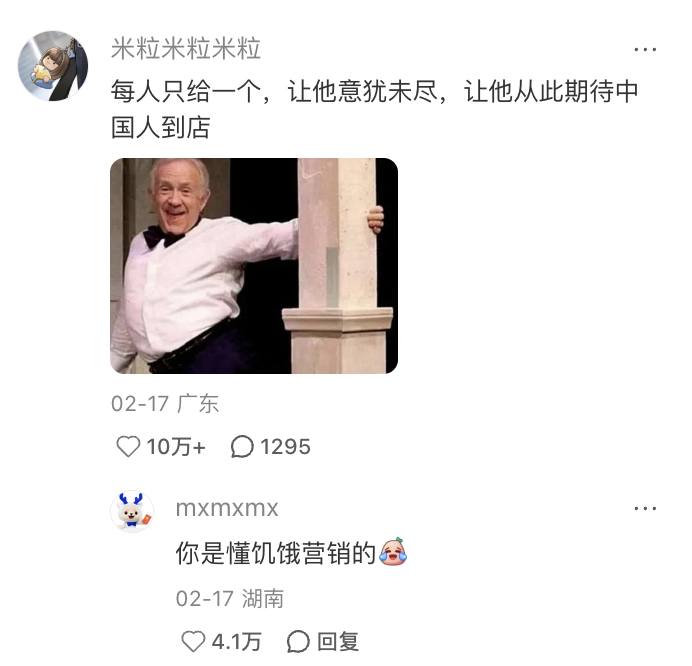The width and height of the screenshot is (692, 666).
Task: Click the crying-laughing emoji in the reply
Action: (393, 551)
